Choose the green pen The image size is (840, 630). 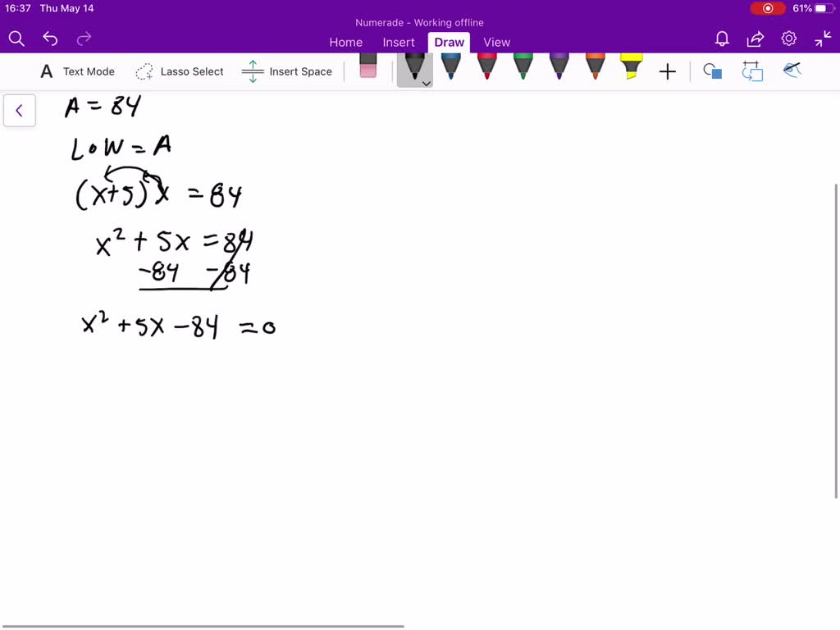pyautogui.click(x=523, y=66)
